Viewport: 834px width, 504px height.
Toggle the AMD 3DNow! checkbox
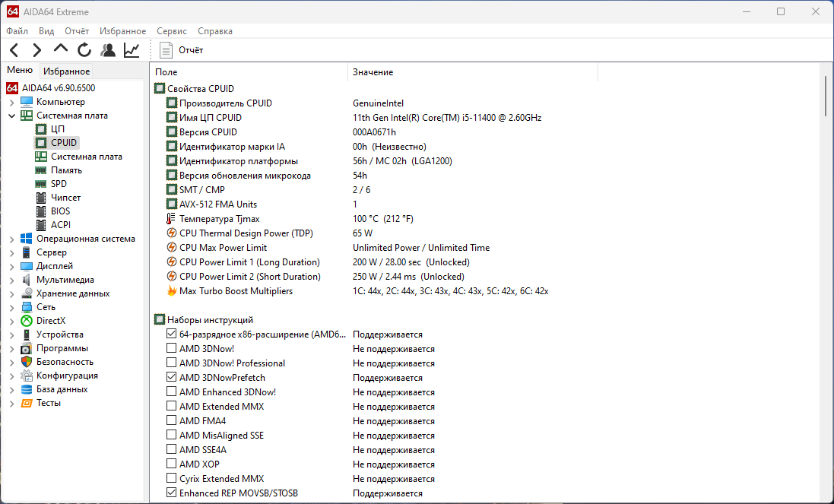click(x=171, y=348)
